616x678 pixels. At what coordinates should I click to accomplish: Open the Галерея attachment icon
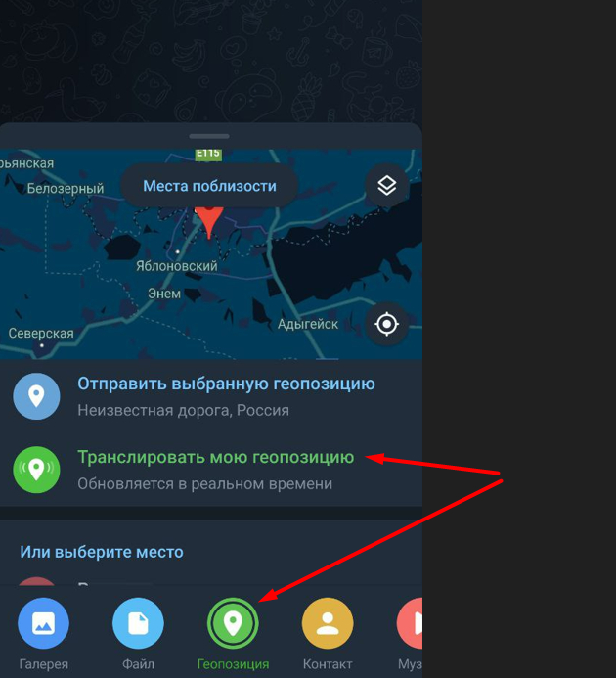tap(43, 623)
